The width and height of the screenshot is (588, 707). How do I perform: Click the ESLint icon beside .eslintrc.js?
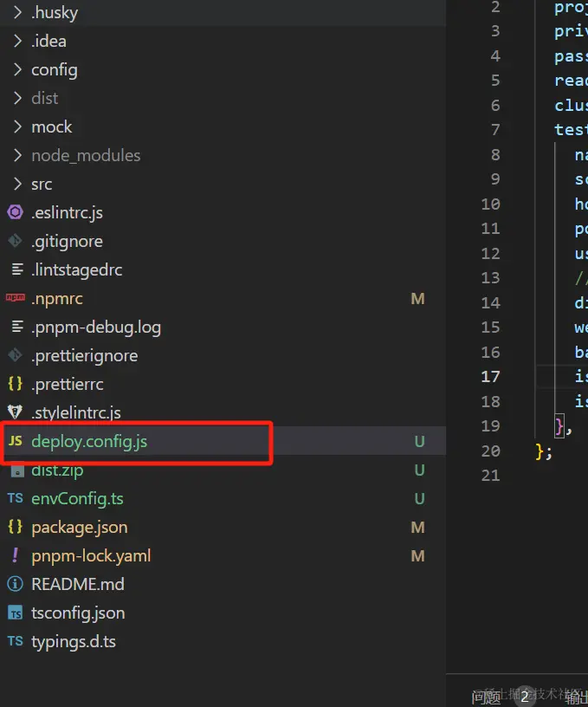tap(15, 212)
